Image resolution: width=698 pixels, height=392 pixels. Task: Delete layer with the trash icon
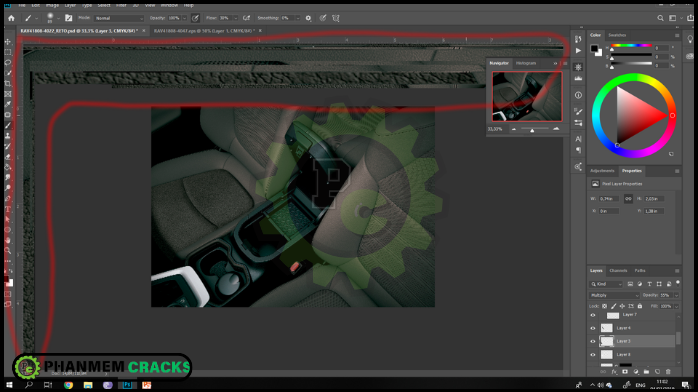[x=668, y=372]
